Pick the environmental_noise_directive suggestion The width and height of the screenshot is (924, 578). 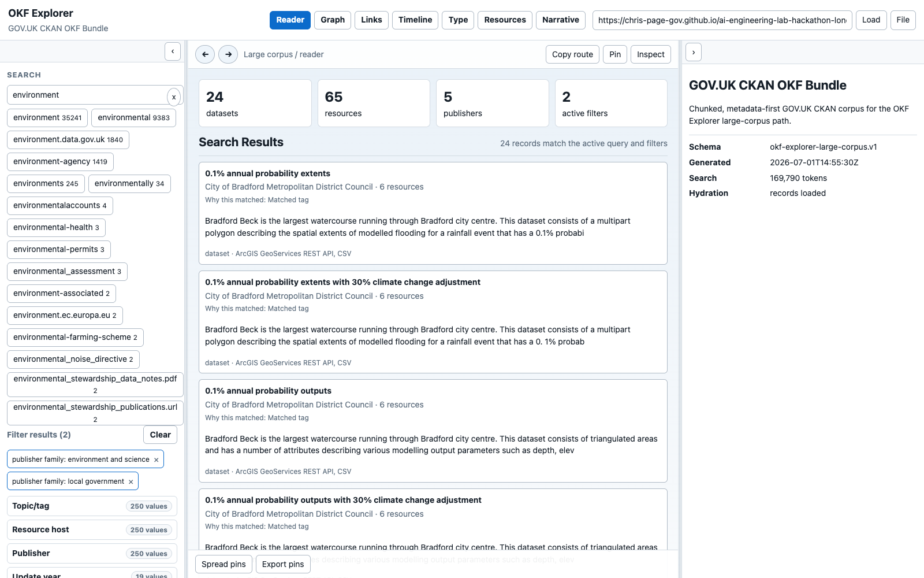73,360
